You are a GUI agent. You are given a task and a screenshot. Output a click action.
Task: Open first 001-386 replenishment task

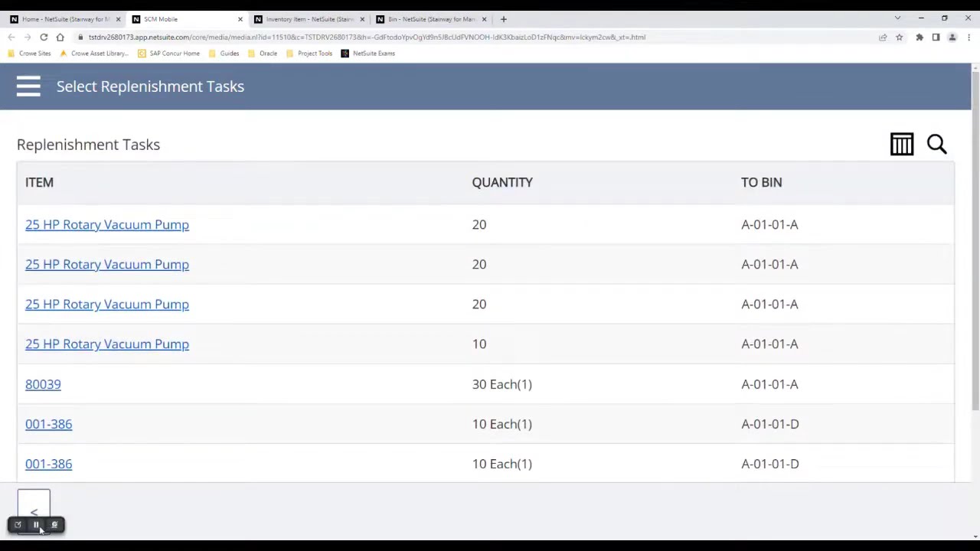48,424
